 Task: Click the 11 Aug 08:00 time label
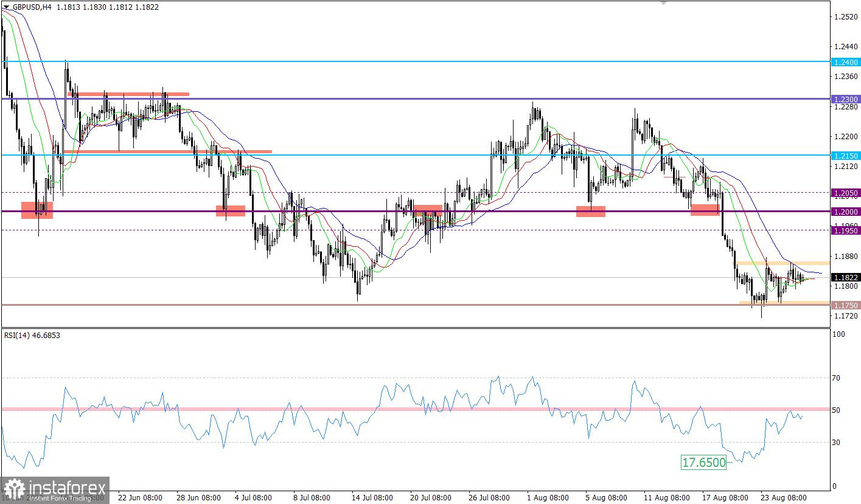tap(666, 497)
